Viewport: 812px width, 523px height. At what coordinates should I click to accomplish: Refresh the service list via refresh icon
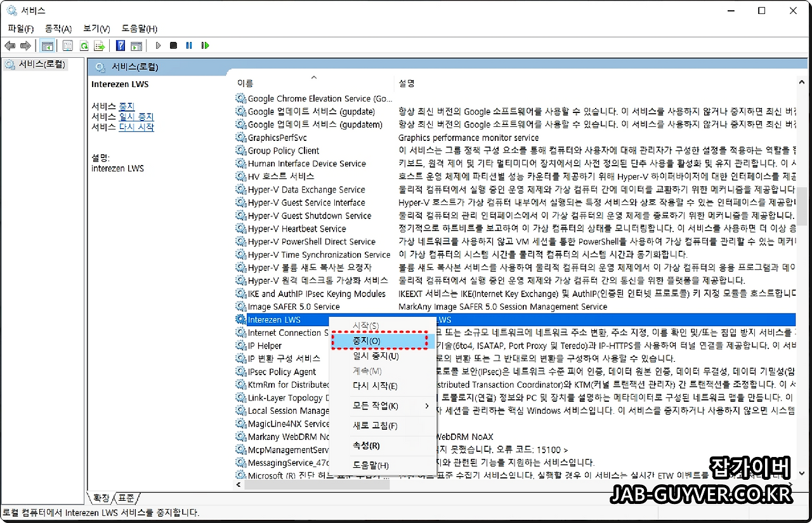[x=84, y=45]
